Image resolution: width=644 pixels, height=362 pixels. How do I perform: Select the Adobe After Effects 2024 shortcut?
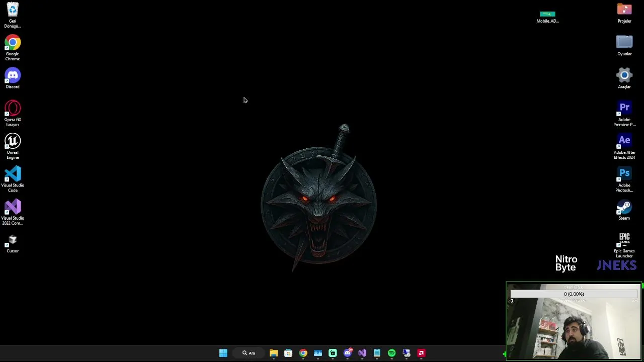(624, 146)
